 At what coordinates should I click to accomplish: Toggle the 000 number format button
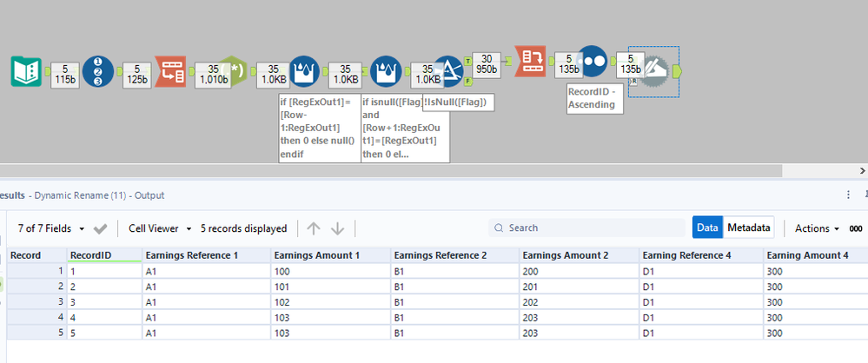click(x=856, y=228)
